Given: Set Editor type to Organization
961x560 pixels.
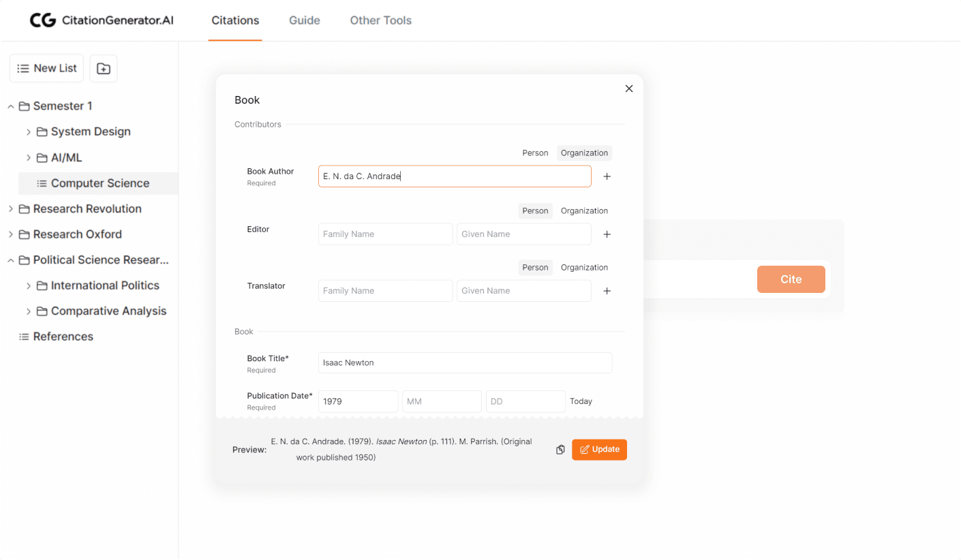Looking at the screenshot, I should tap(584, 211).
